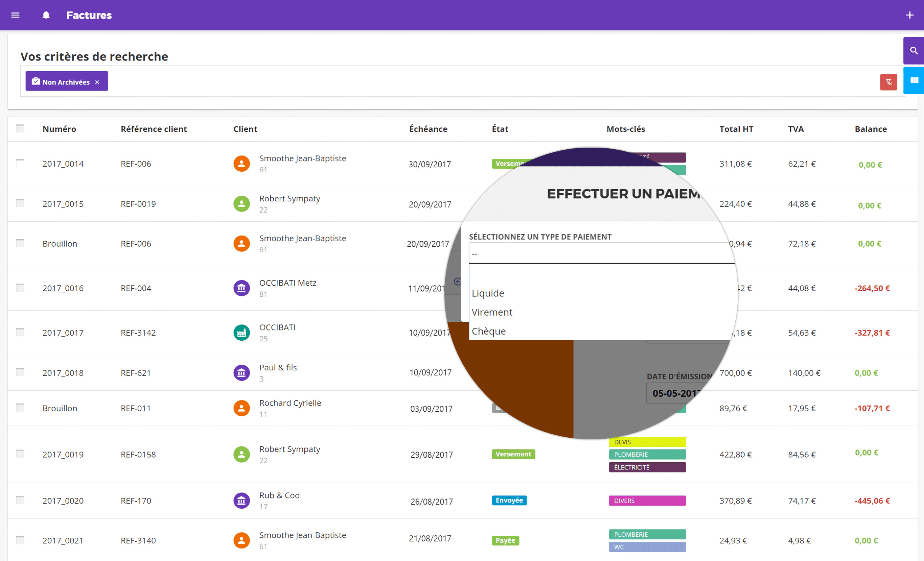Click reference REF-3142
The width and height of the screenshot is (924, 561).
138,333
